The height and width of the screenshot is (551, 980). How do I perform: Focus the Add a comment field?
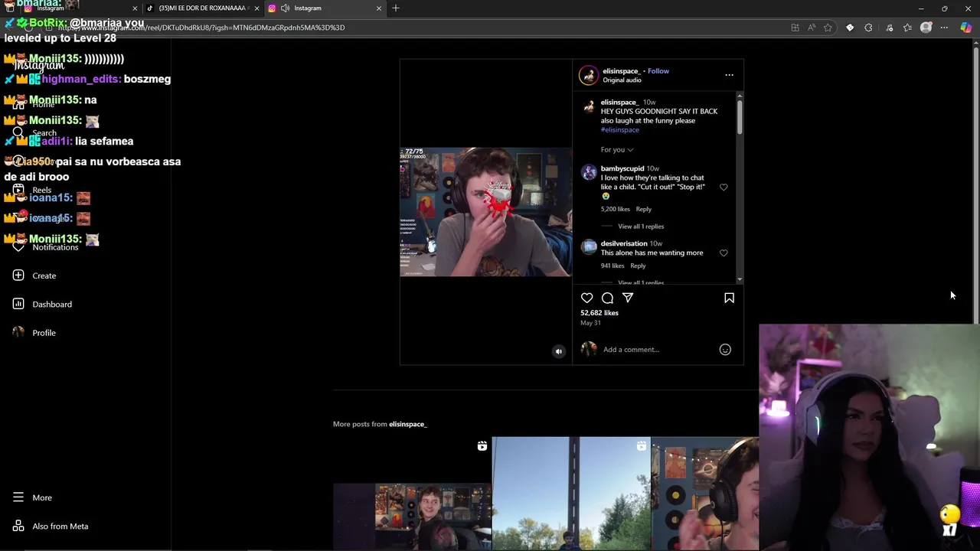click(657, 350)
